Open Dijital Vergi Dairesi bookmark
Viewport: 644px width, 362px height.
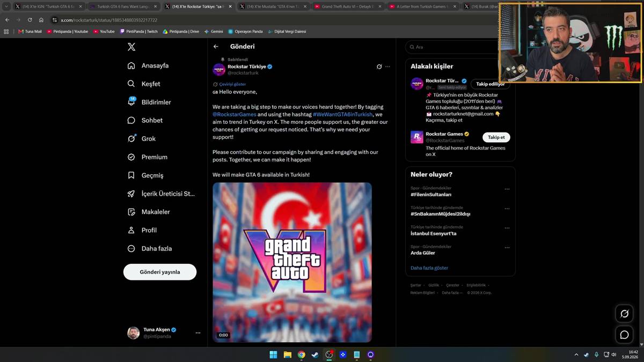287,32
